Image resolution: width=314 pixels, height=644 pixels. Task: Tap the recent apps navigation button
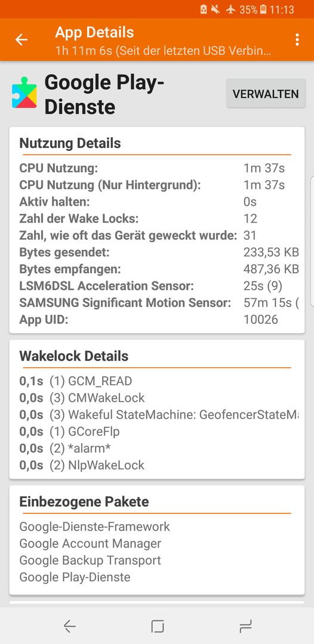[x=245, y=626]
